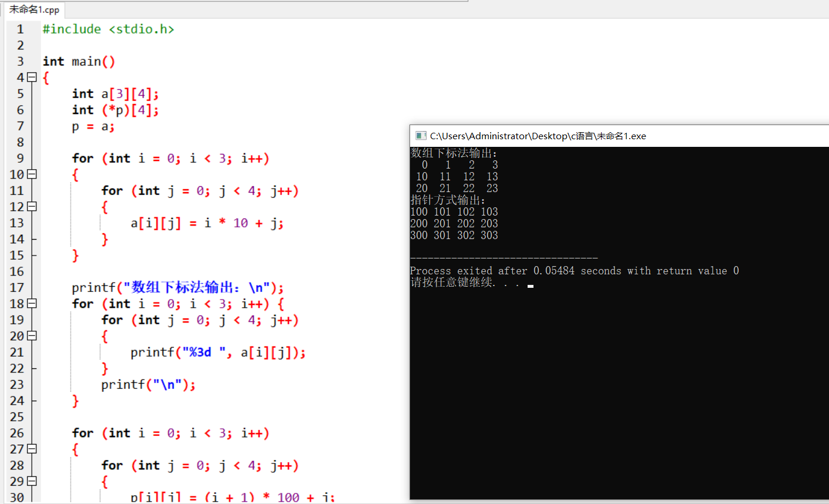Click the Process exited after 0.05484 seconds line
This screenshot has height=504, width=829.
click(575, 271)
